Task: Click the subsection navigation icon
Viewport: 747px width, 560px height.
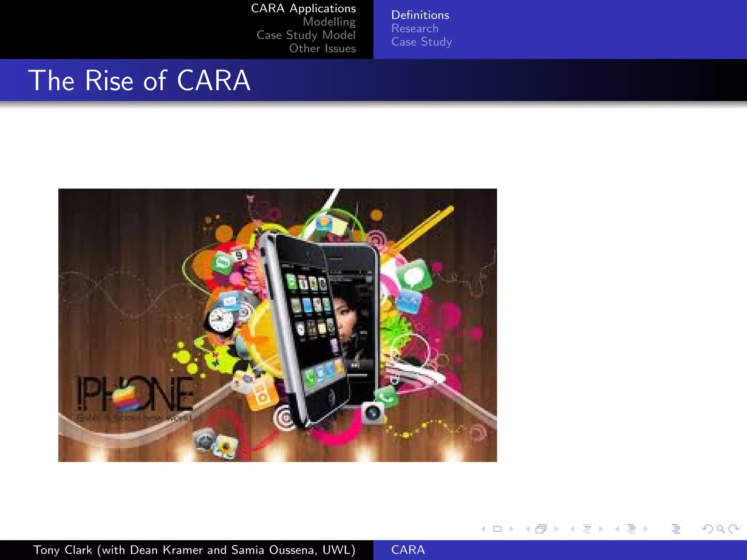Action: [587, 529]
